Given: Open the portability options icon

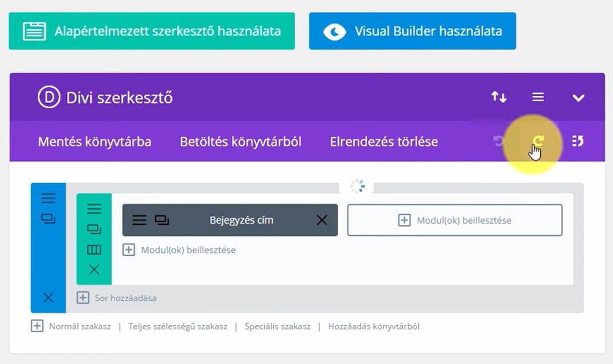Looking at the screenshot, I should 577,141.
